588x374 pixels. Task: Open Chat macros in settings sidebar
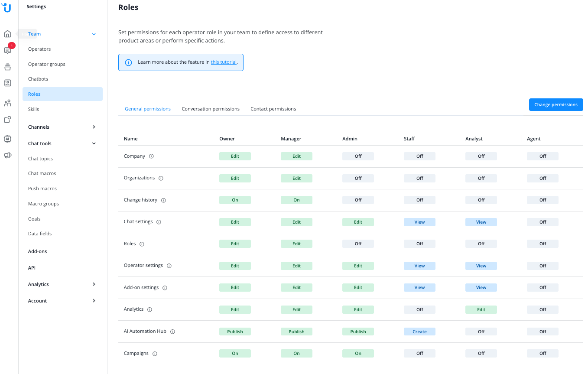42,173
